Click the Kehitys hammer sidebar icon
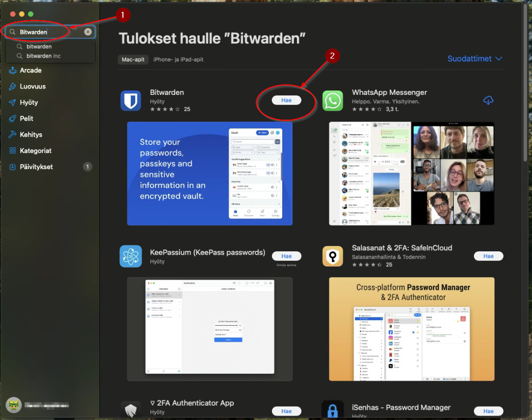Viewport: 532px width, 420px height. 13,134
